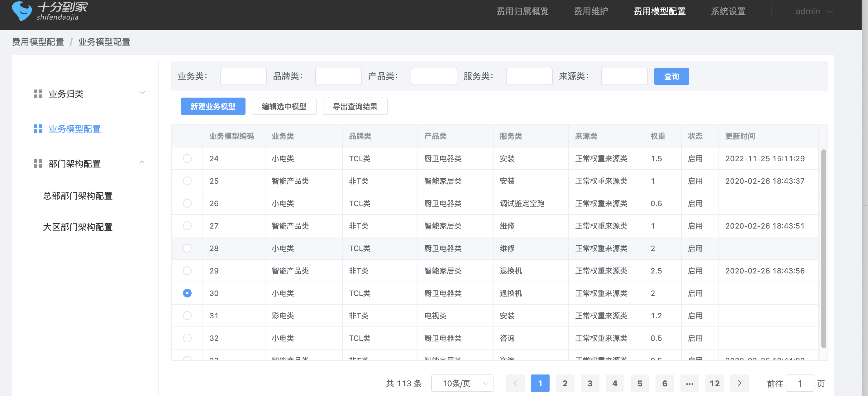This screenshot has height=396, width=868.
Task: Click the blue grid icon beside 业务模型配置
Action: click(x=38, y=128)
